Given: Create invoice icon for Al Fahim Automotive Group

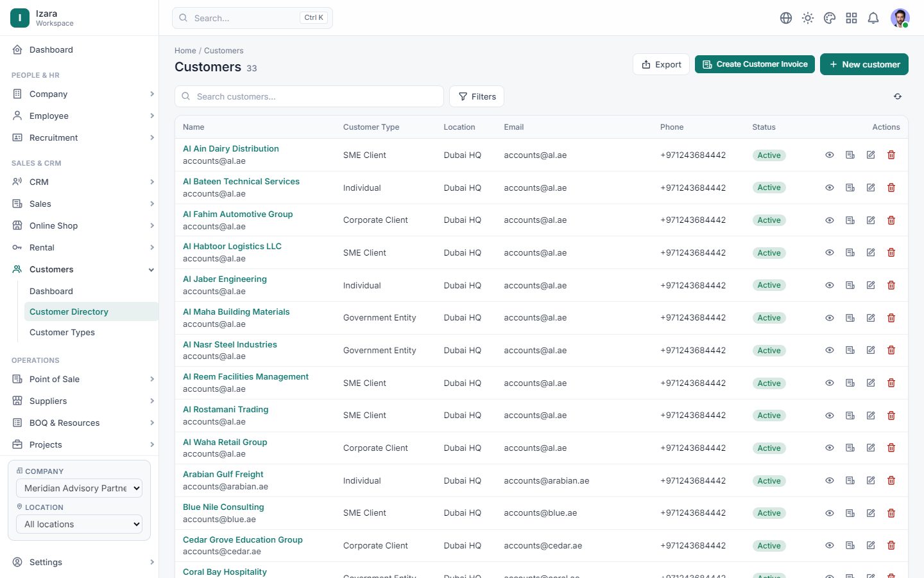Looking at the screenshot, I should [x=850, y=220].
